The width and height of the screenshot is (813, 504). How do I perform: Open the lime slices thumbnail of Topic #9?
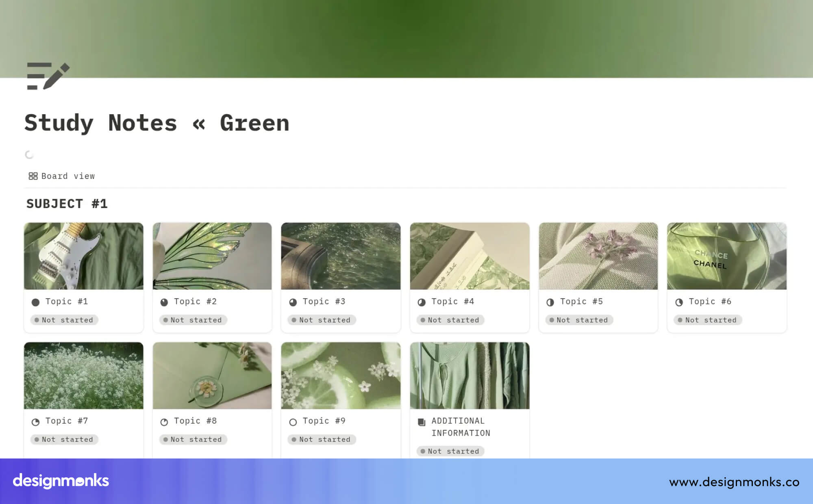[341, 376]
